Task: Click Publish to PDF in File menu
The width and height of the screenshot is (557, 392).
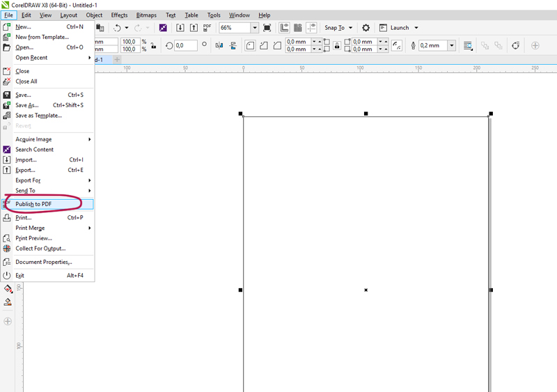Action: pyautogui.click(x=33, y=204)
